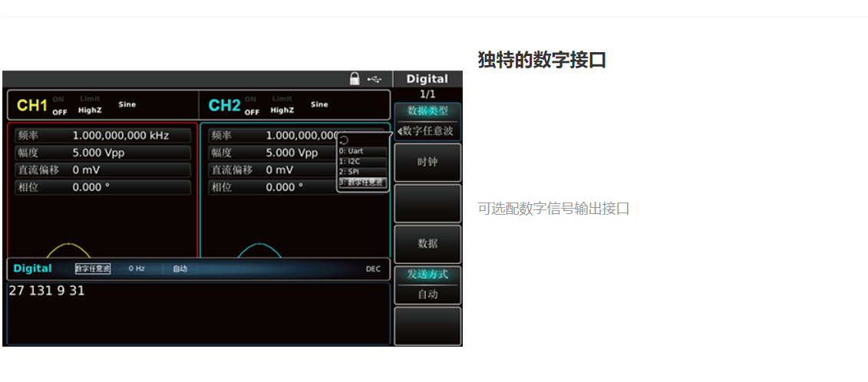Select the 2: SPI option
The height and width of the screenshot is (382, 868).
click(x=362, y=172)
